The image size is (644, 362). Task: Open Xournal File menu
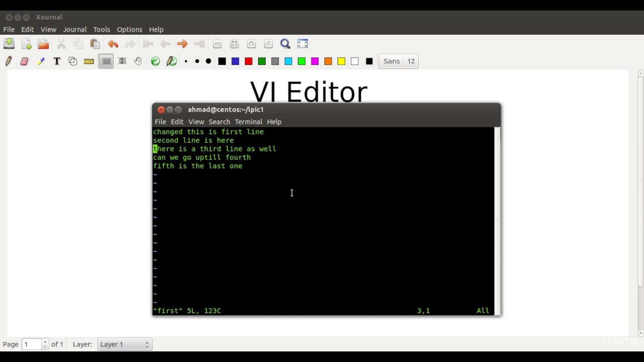(x=9, y=30)
